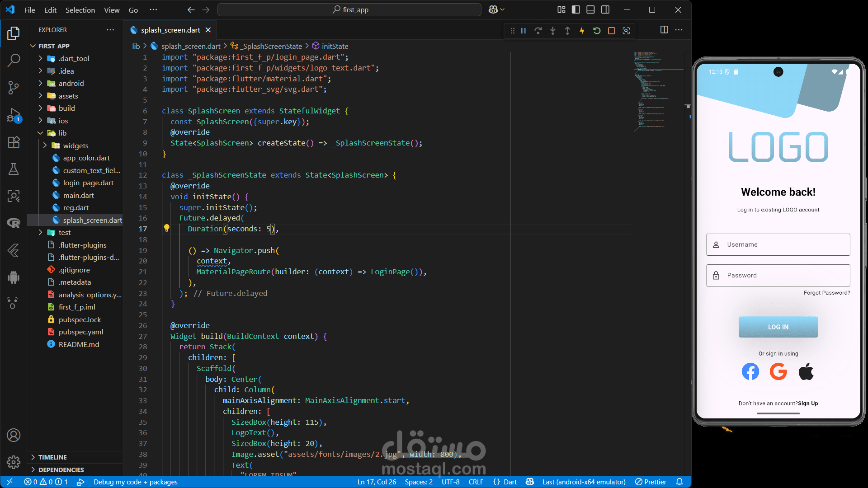
Task: Click the Copilot status icon in status bar
Action: 530,482
